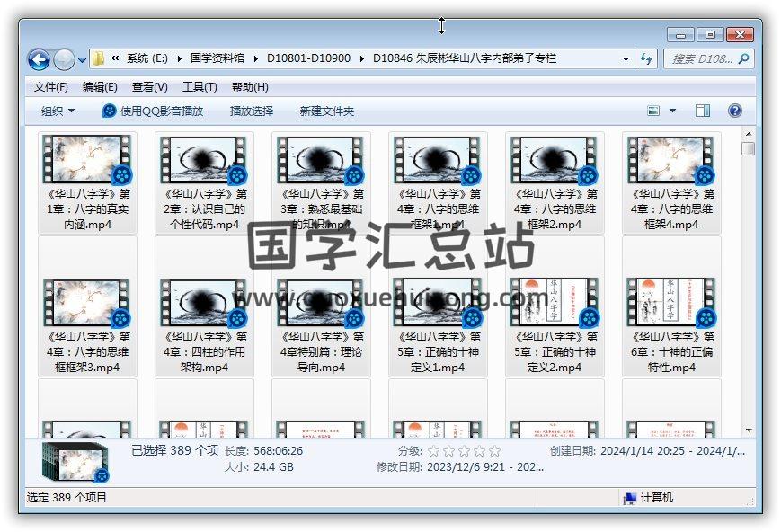Click the Back navigation arrow button
The image size is (781, 532).
tap(39, 59)
